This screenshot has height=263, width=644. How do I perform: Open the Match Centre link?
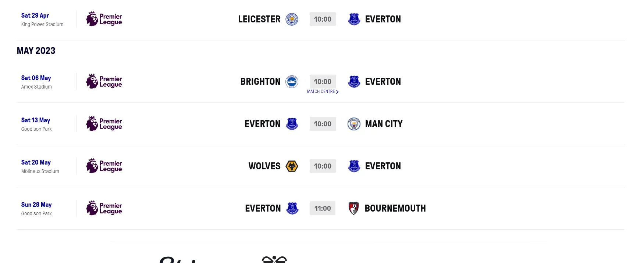(x=321, y=91)
